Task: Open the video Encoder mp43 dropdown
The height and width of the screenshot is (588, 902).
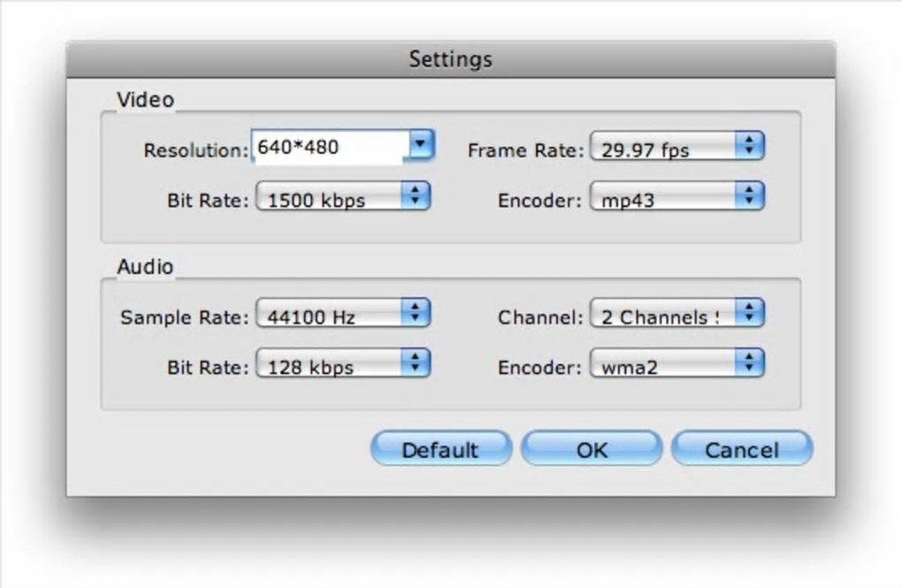Action: [676, 198]
